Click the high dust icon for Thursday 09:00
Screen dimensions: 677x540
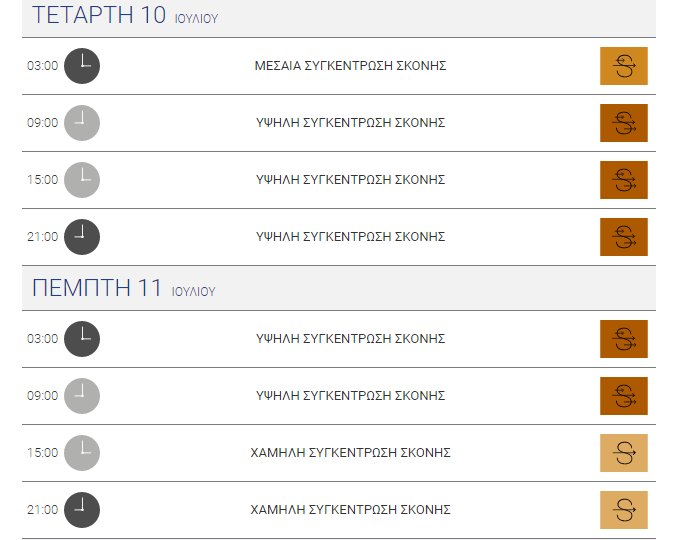623,396
